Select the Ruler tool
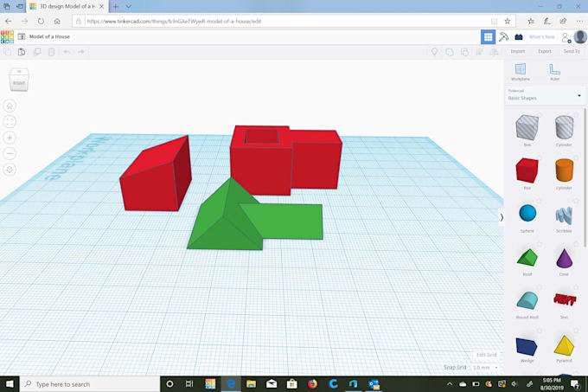This screenshot has height=392, width=588. [x=554, y=72]
